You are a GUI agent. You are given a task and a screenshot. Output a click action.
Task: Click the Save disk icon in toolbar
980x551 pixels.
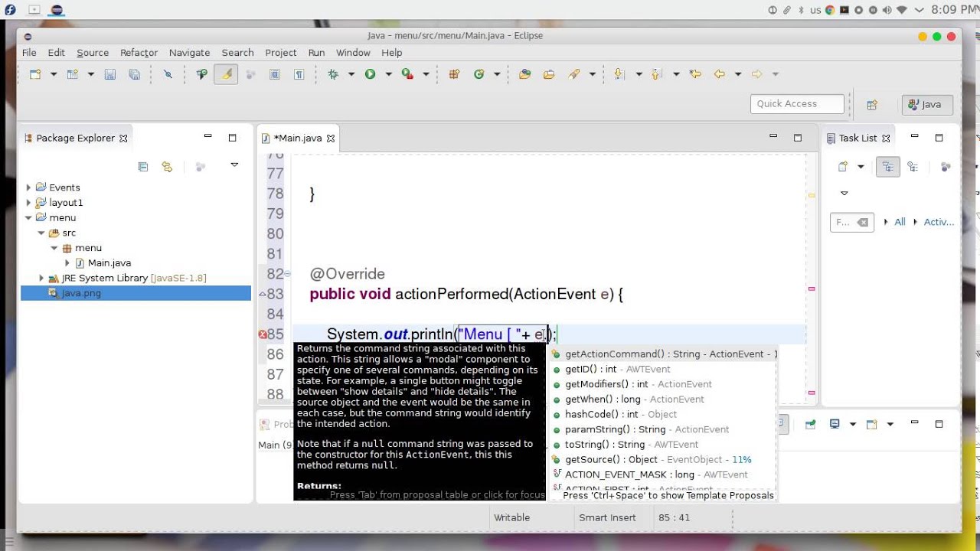coord(109,74)
